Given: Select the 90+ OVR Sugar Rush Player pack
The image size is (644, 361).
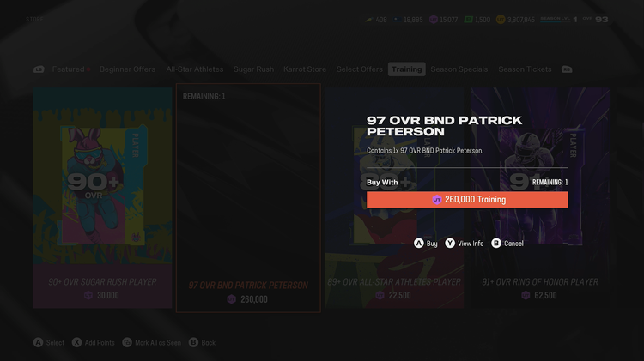Looking at the screenshot, I should pos(102,197).
